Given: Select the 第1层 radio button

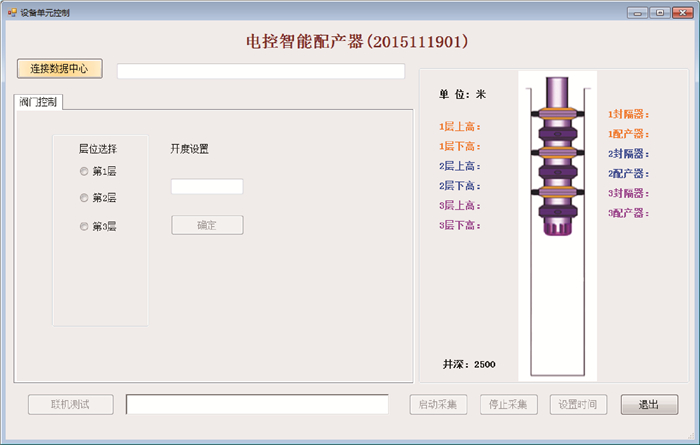Looking at the screenshot, I should pos(85,171).
